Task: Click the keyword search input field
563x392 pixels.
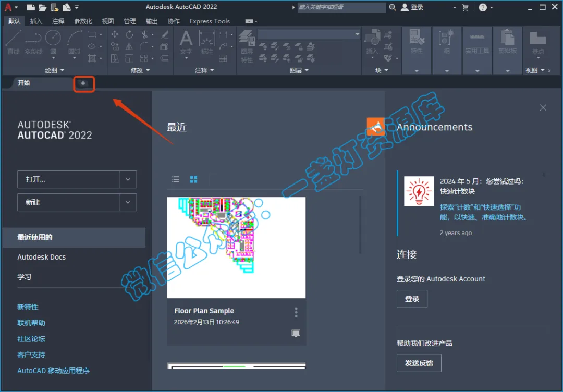Action: tap(341, 7)
